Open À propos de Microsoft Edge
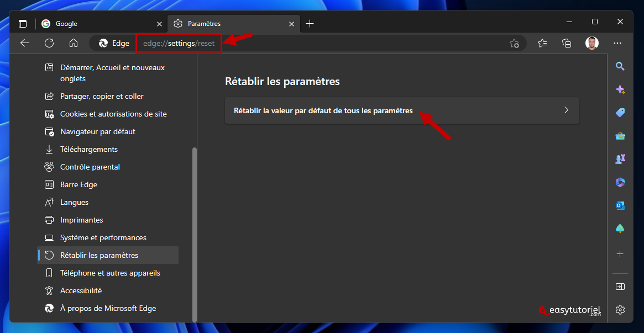Viewport: 644px width, 333px height. [108, 308]
